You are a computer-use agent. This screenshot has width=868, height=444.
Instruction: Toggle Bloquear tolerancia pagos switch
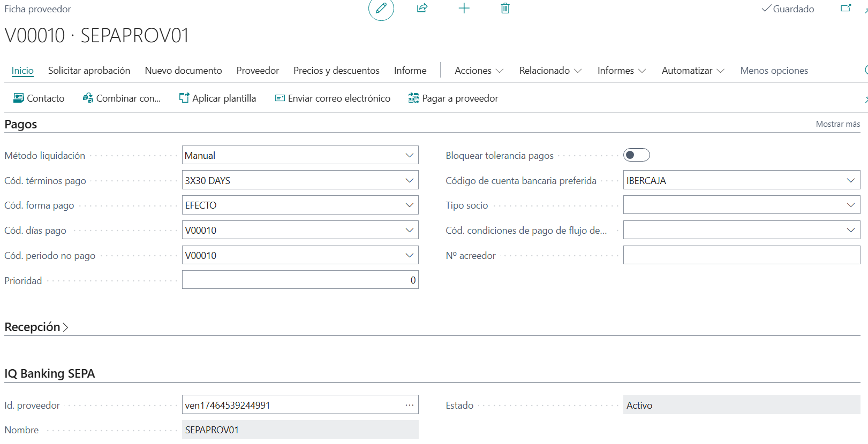636,155
